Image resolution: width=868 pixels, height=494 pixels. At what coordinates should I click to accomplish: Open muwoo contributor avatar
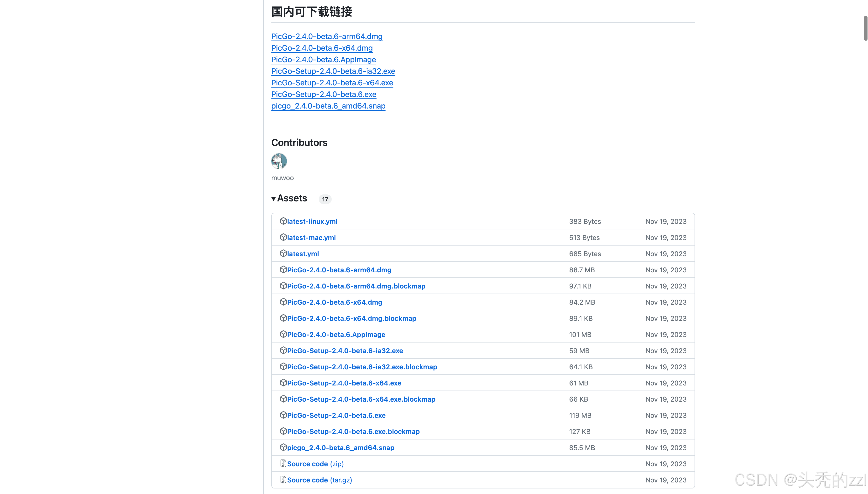[x=279, y=161]
